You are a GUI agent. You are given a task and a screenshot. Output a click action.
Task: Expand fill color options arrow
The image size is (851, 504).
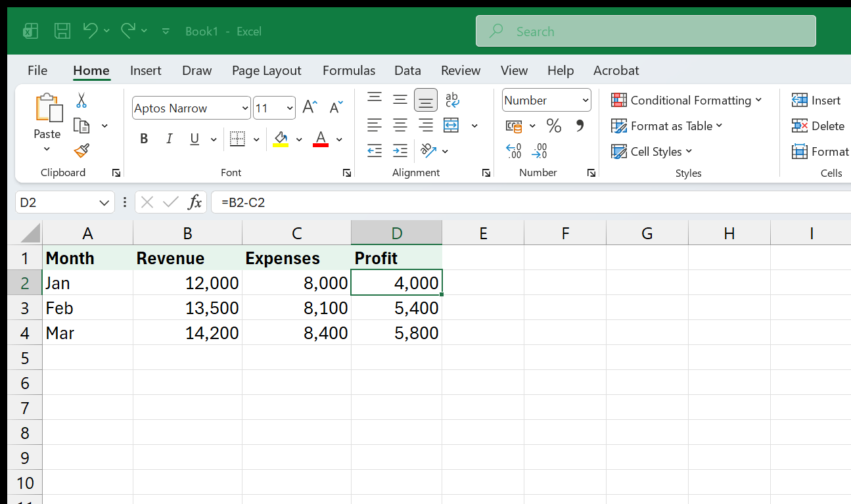click(299, 139)
